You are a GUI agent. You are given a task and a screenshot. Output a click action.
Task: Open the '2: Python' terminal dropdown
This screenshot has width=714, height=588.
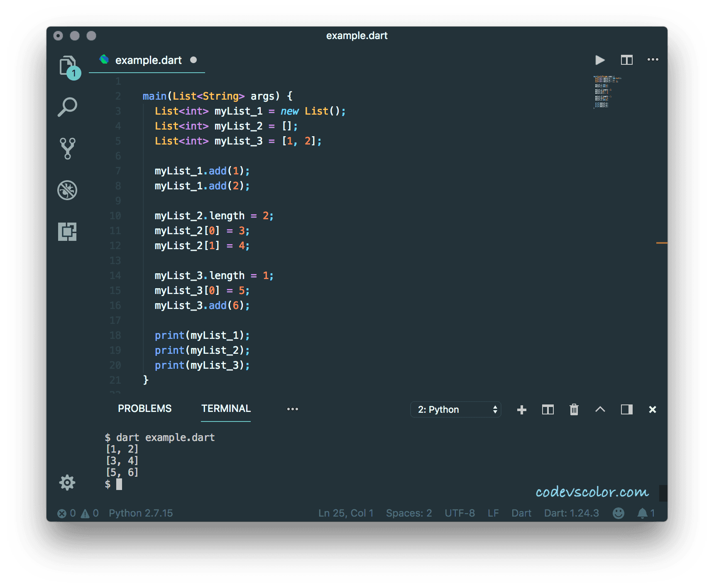pyautogui.click(x=456, y=410)
